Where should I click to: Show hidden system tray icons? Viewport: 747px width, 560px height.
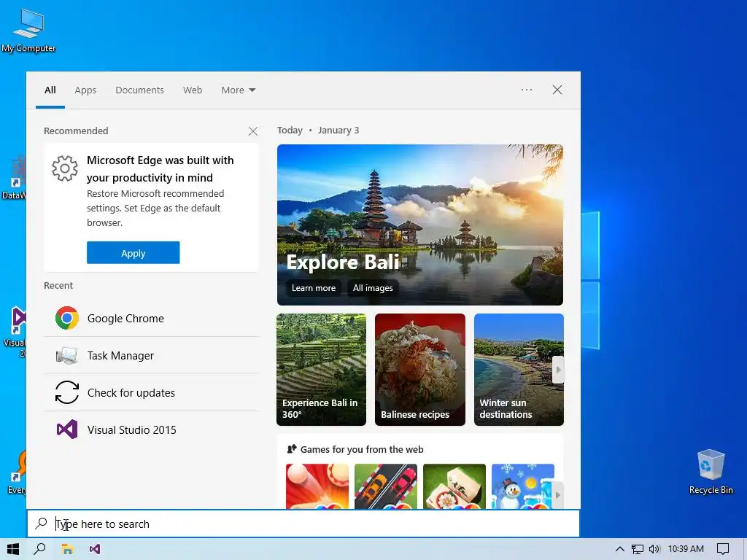tap(620, 549)
